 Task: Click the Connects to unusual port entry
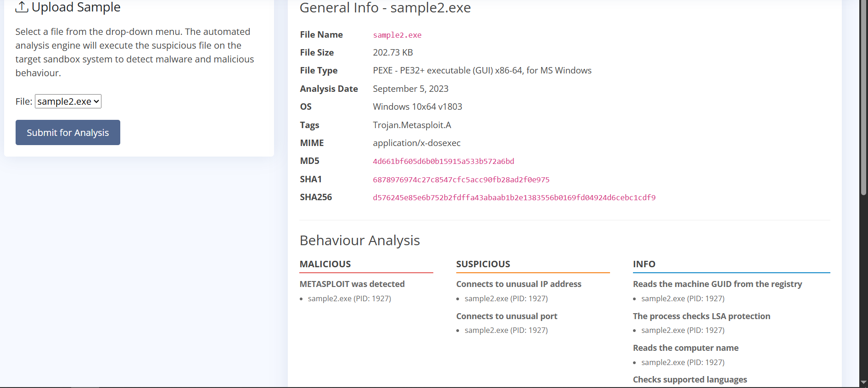pyautogui.click(x=506, y=316)
